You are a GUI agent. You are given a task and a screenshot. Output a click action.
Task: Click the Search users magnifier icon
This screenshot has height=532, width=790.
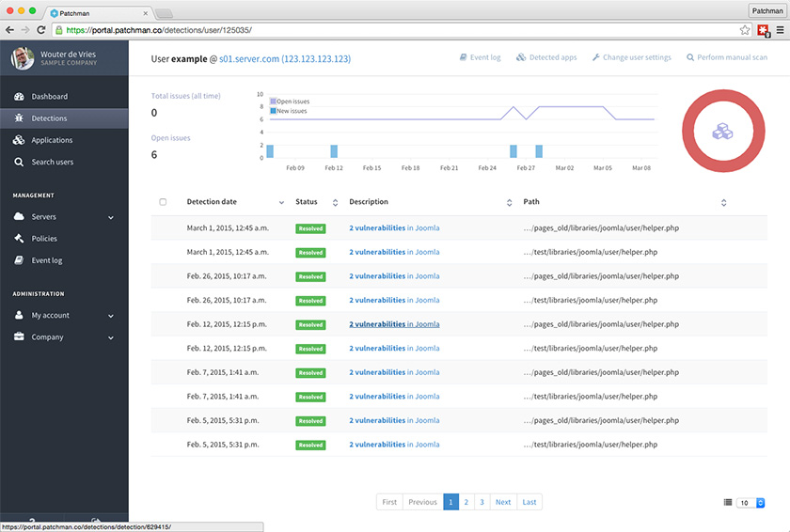20,162
